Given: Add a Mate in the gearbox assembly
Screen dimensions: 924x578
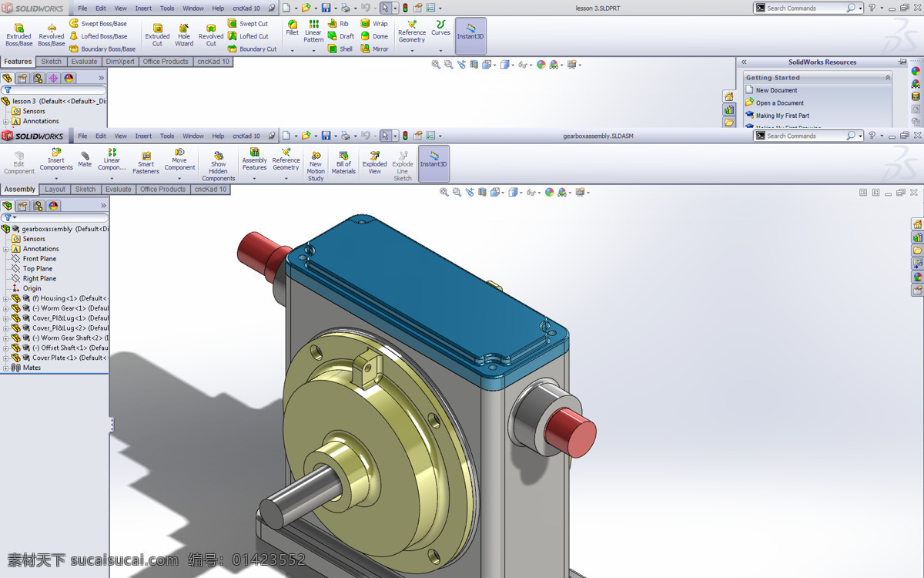Looking at the screenshot, I should [x=85, y=159].
